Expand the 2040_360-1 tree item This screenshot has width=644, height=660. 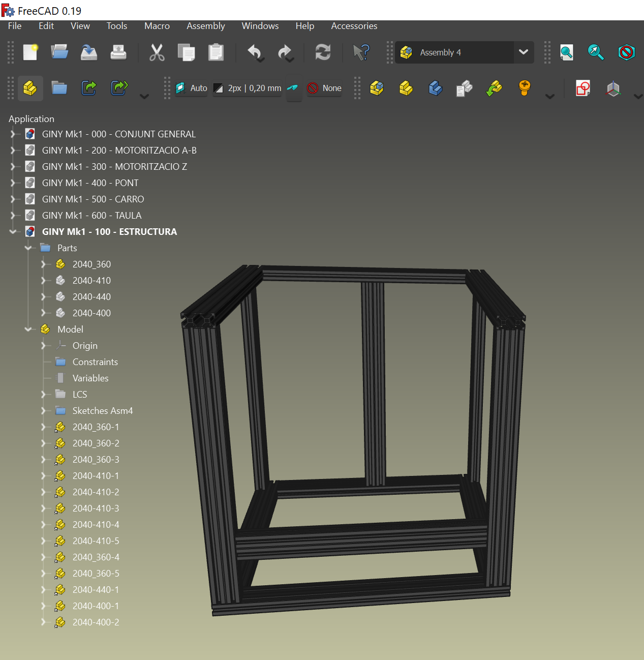click(x=44, y=427)
